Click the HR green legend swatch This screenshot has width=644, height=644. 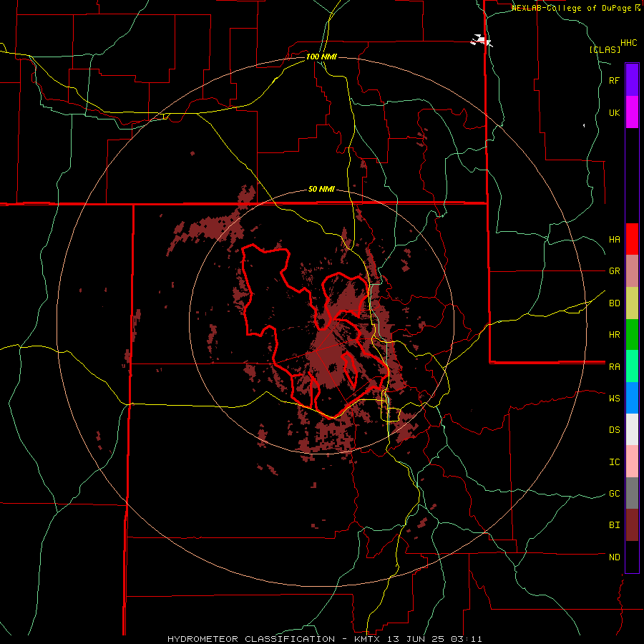[632, 335]
